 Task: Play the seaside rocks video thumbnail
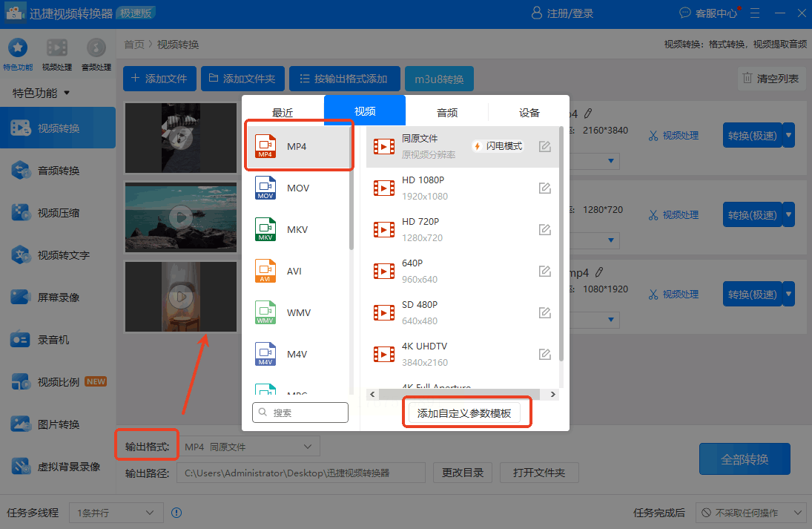click(181, 217)
